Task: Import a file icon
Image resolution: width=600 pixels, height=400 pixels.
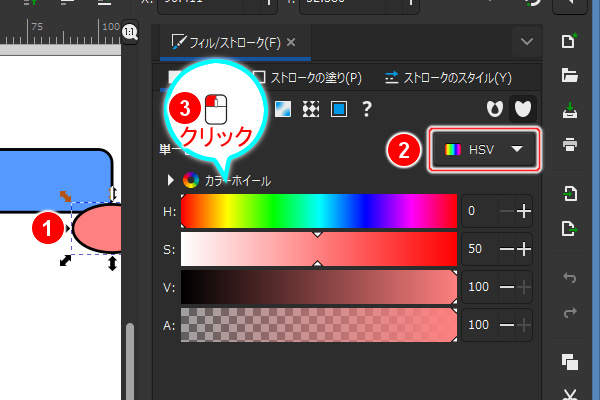Action: pos(570,193)
